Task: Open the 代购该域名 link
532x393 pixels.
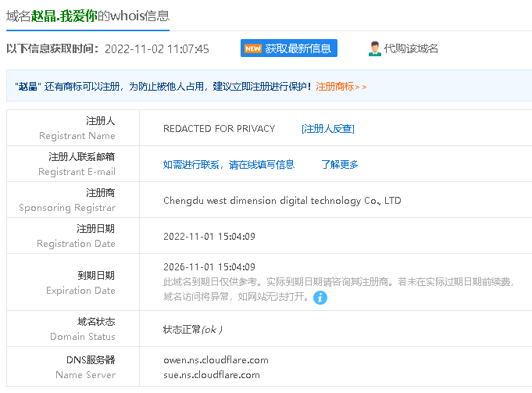Action: pos(411,48)
